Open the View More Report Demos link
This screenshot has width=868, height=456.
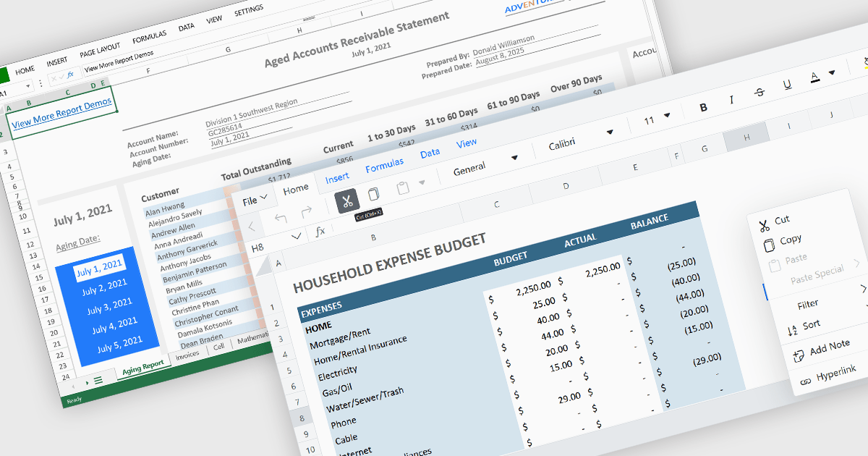tap(62, 112)
